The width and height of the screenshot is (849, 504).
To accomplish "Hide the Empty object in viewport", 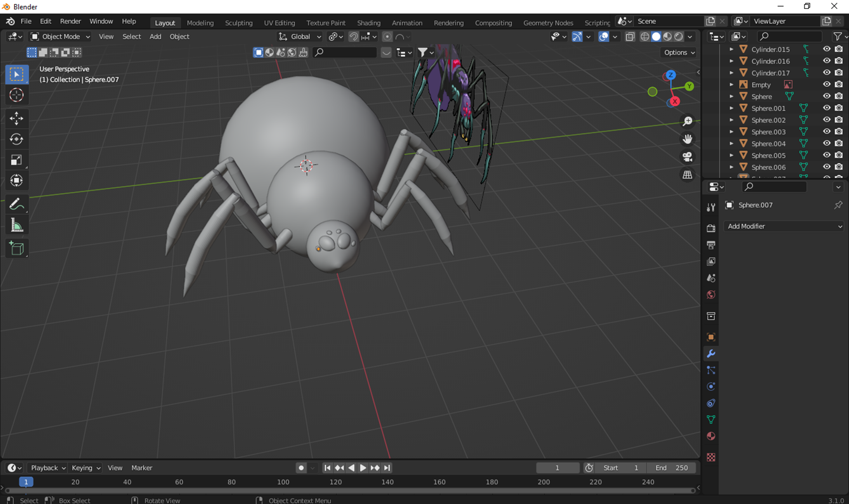I will pyautogui.click(x=827, y=84).
